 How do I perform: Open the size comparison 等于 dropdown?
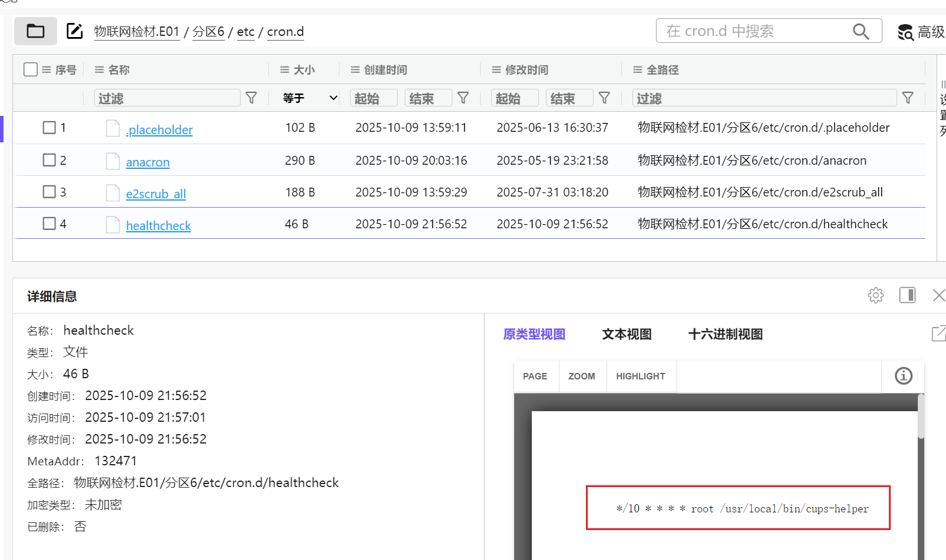[309, 98]
